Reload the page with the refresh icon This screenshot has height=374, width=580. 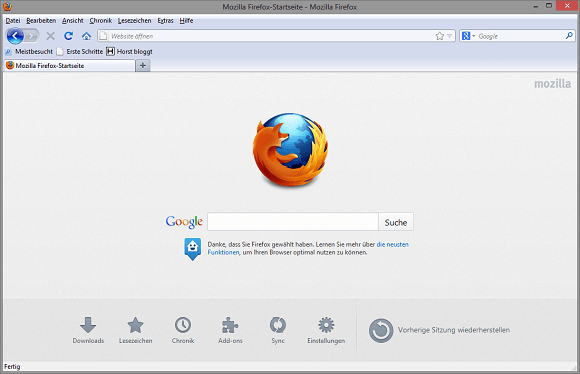coord(68,36)
